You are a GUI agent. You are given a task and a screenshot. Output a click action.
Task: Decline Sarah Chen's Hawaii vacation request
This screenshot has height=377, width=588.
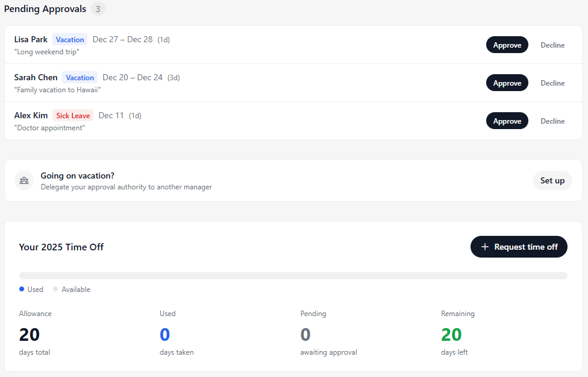(552, 83)
